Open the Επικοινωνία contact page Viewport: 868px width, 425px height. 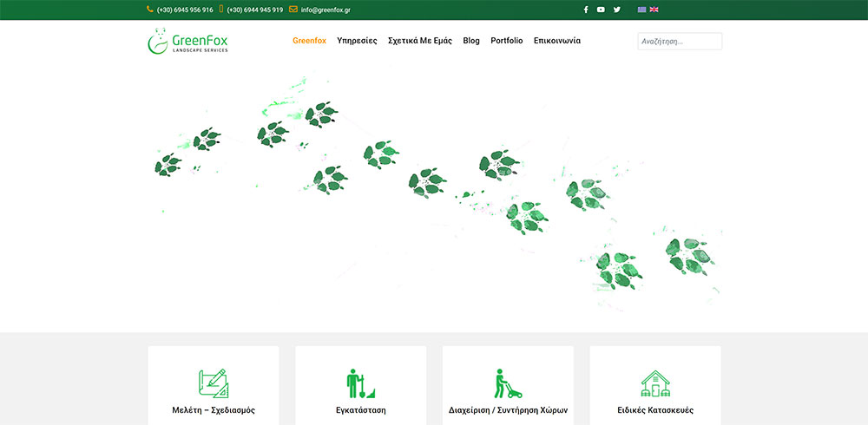coord(557,41)
